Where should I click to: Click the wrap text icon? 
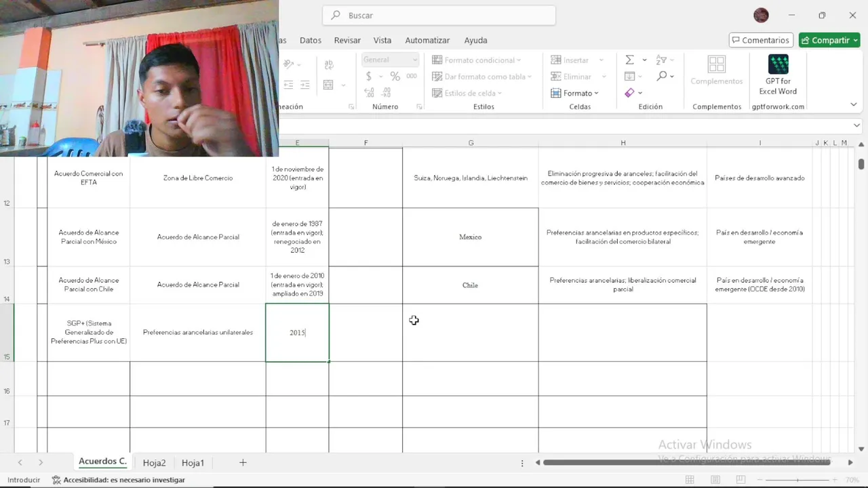tap(329, 65)
